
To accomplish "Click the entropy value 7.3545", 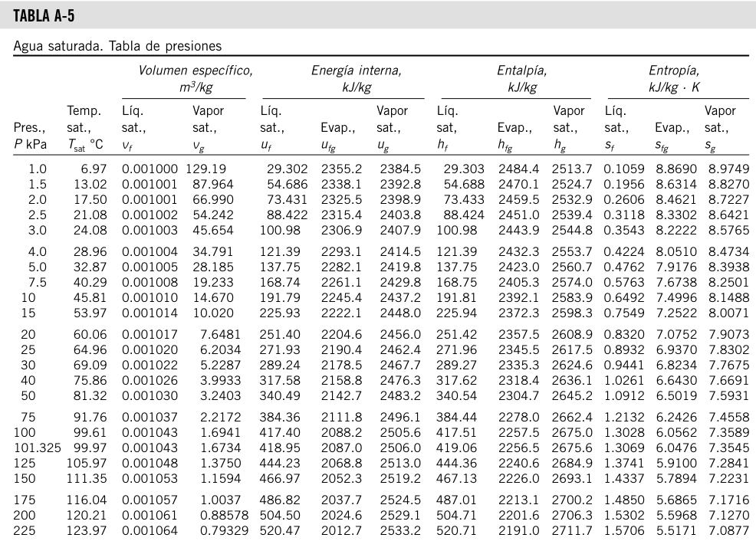I will coord(728,448).
